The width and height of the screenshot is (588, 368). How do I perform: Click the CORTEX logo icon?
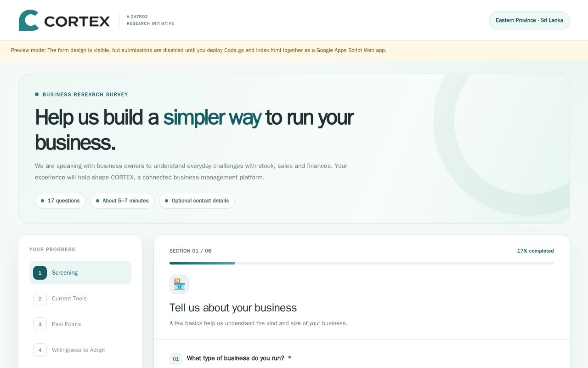click(x=28, y=20)
